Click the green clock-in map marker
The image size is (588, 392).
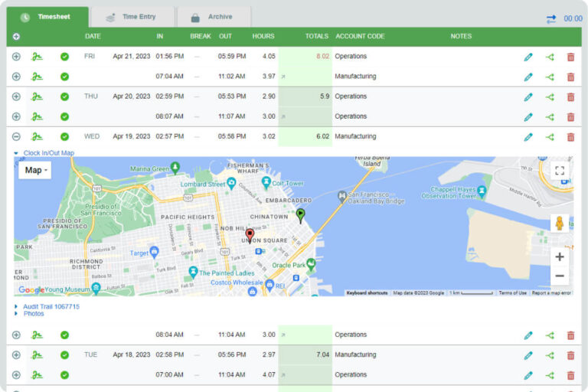pyautogui.click(x=300, y=216)
